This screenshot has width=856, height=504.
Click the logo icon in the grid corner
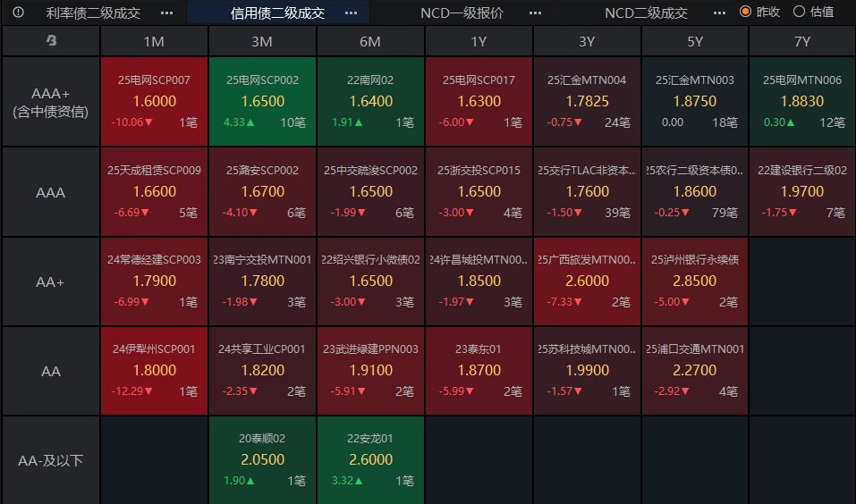click(51, 40)
